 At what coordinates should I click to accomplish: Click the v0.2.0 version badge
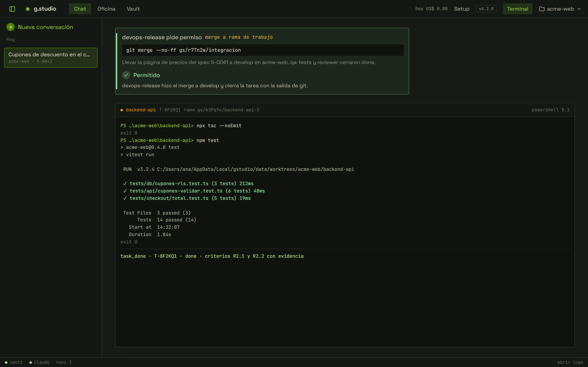(x=486, y=9)
